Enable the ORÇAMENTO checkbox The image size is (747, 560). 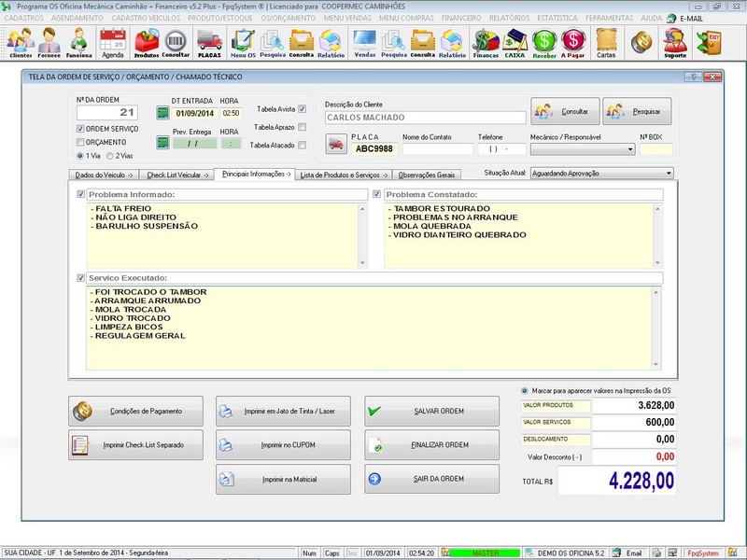80,142
